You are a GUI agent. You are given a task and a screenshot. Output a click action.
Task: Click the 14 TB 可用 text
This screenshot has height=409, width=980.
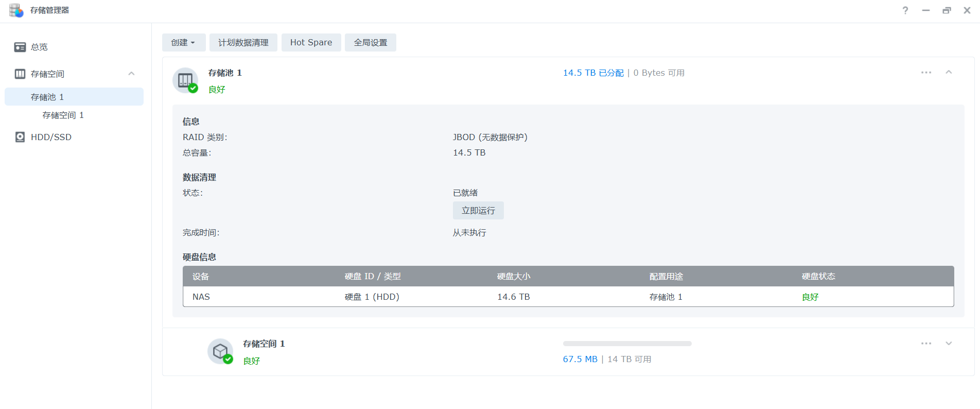629,359
